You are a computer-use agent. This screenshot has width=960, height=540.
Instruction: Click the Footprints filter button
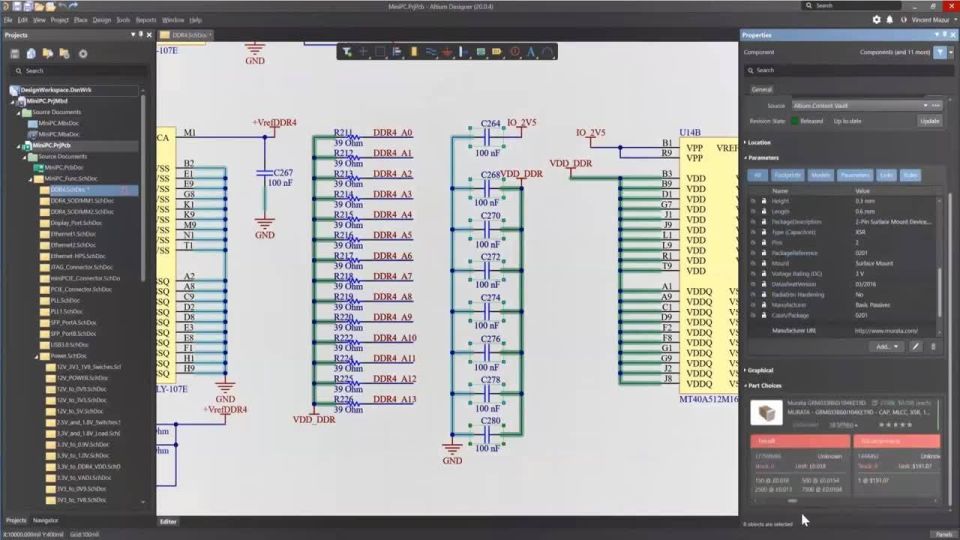[787, 175]
